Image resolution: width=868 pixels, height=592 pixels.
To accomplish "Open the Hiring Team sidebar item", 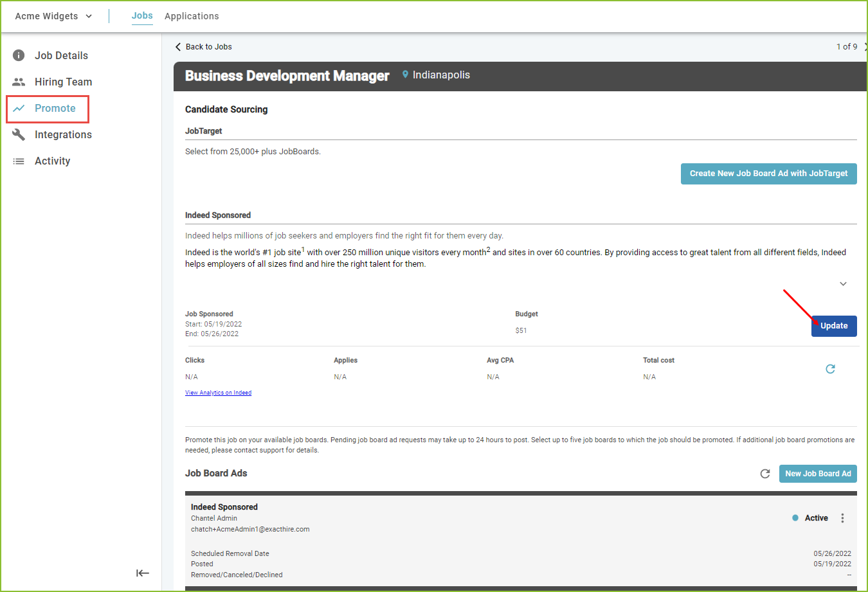I will 63,82.
